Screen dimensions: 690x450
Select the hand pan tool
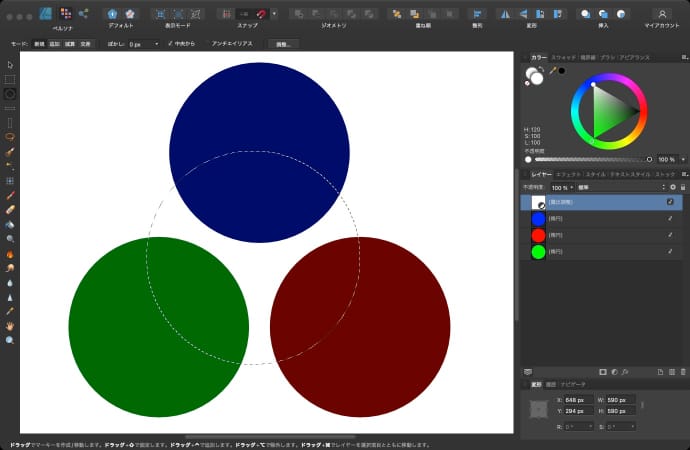(10, 326)
